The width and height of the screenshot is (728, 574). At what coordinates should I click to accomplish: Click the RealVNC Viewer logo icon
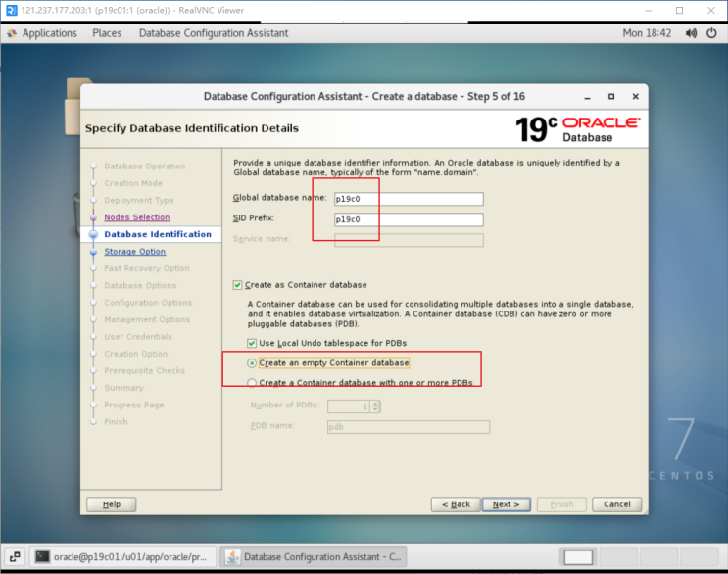pos(11,10)
